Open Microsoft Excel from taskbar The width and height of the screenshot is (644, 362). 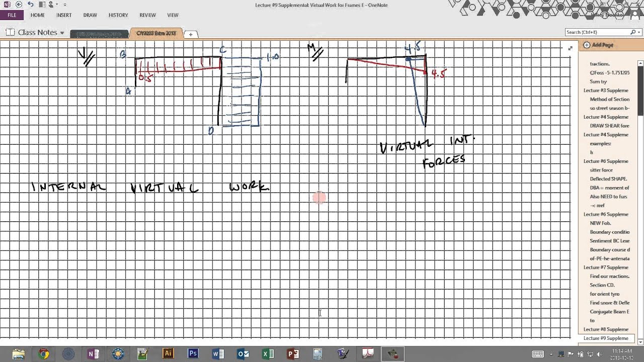click(268, 354)
